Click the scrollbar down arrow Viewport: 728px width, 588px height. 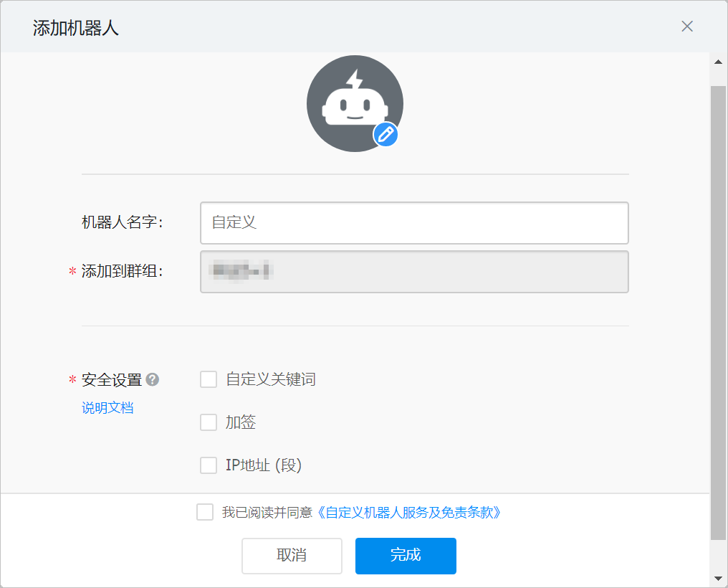click(718, 579)
